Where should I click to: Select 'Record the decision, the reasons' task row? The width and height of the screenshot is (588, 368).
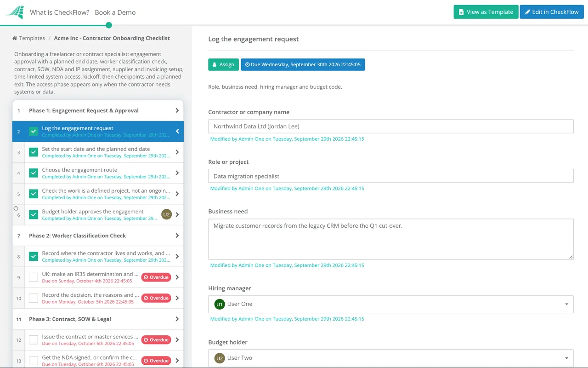tap(98, 298)
